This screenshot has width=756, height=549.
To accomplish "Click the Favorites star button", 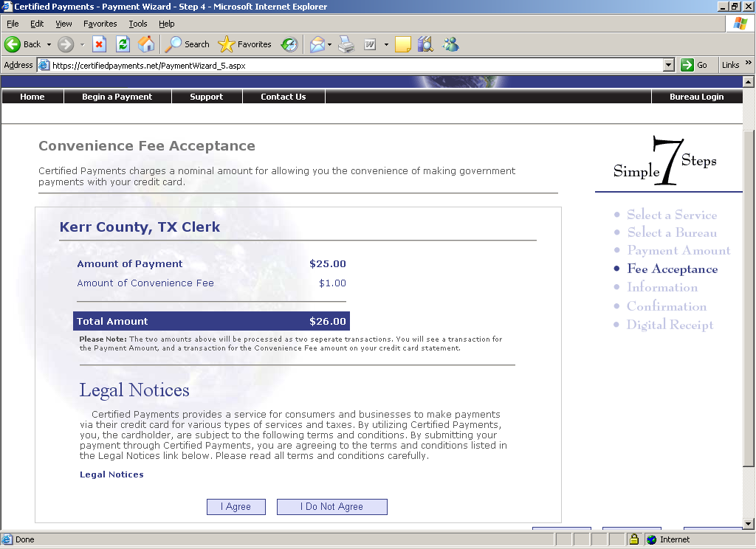I will (245, 44).
